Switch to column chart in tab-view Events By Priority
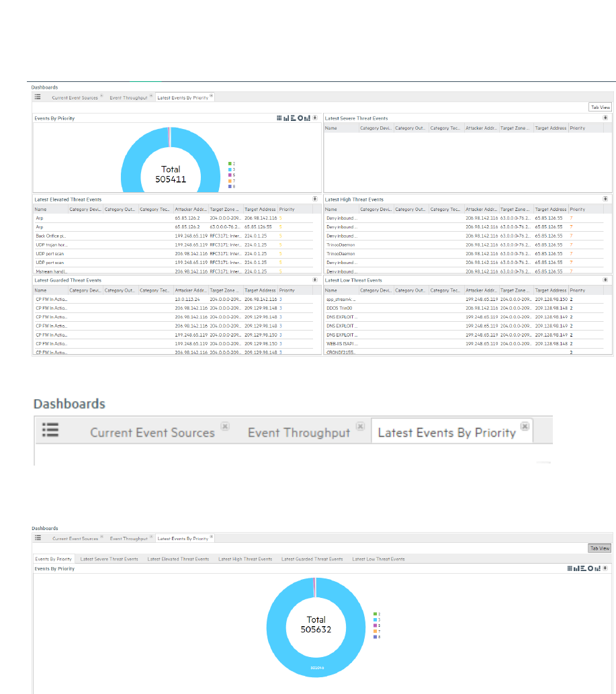This screenshot has width=616, height=694. (x=576, y=568)
